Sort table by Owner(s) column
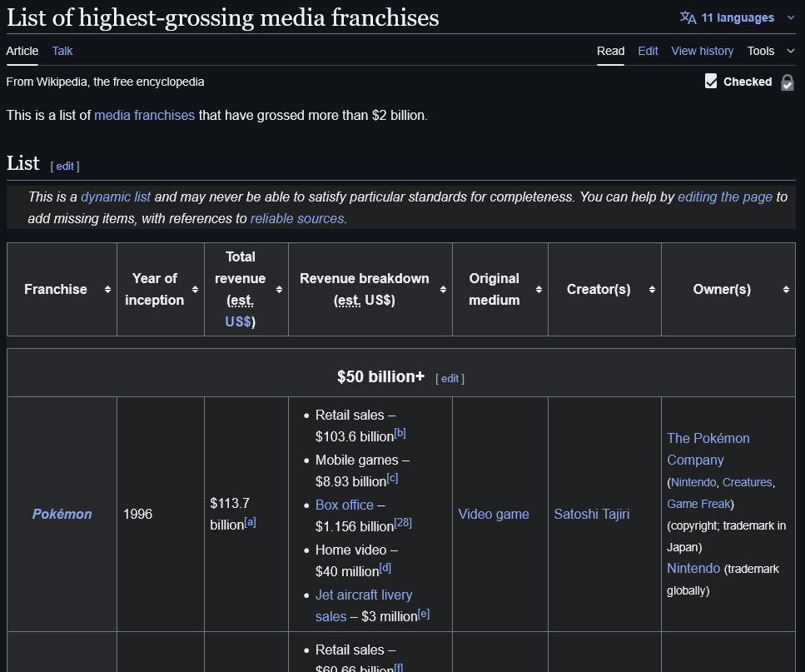The height and width of the screenshot is (672, 805). (x=786, y=290)
